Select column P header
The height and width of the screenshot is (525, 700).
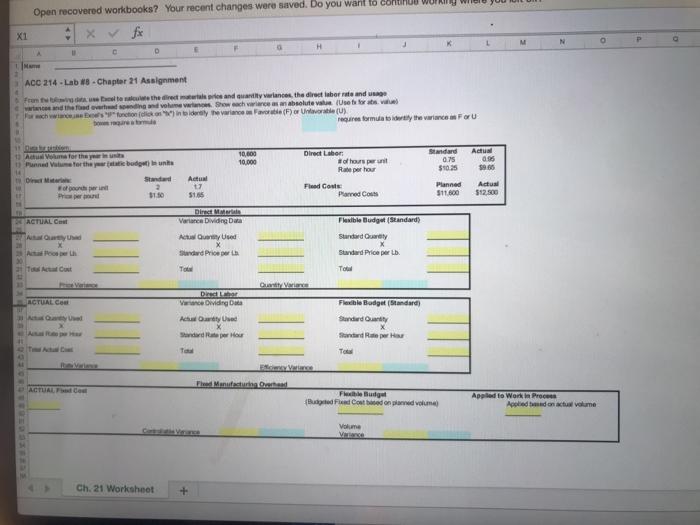point(639,40)
